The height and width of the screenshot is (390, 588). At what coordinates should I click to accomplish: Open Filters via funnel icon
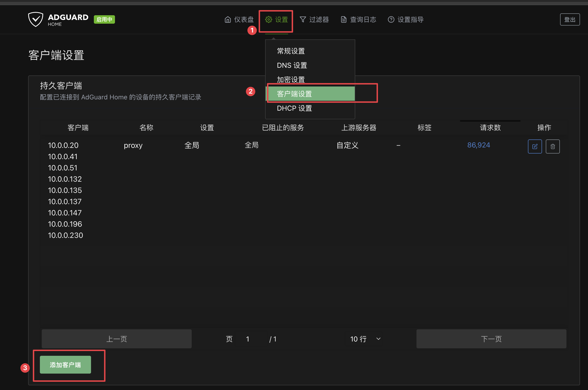(303, 19)
